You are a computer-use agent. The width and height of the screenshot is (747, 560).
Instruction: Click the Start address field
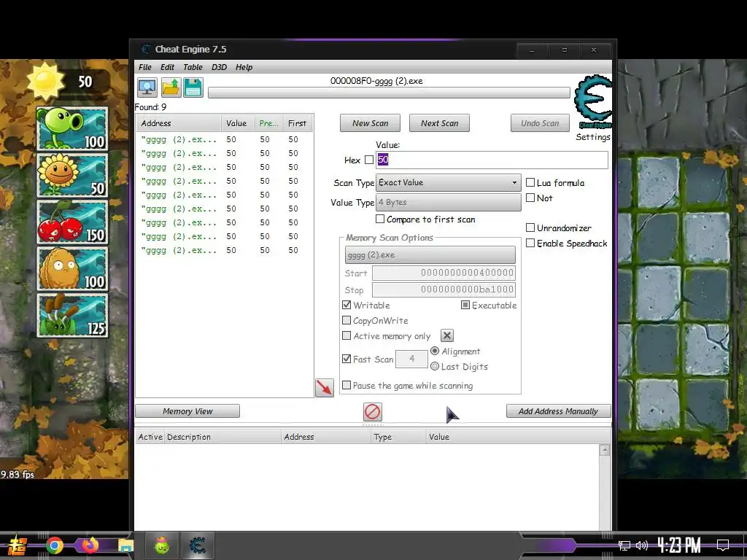coord(444,273)
